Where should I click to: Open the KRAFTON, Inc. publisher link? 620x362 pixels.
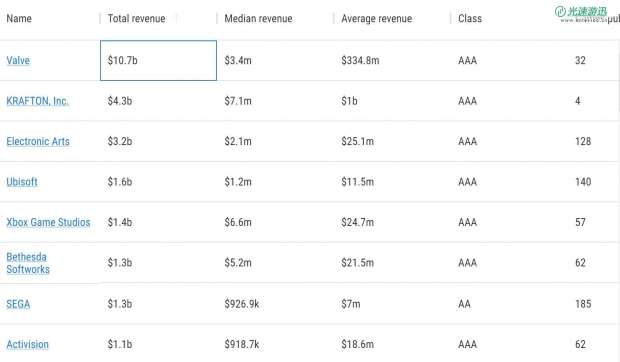click(38, 101)
